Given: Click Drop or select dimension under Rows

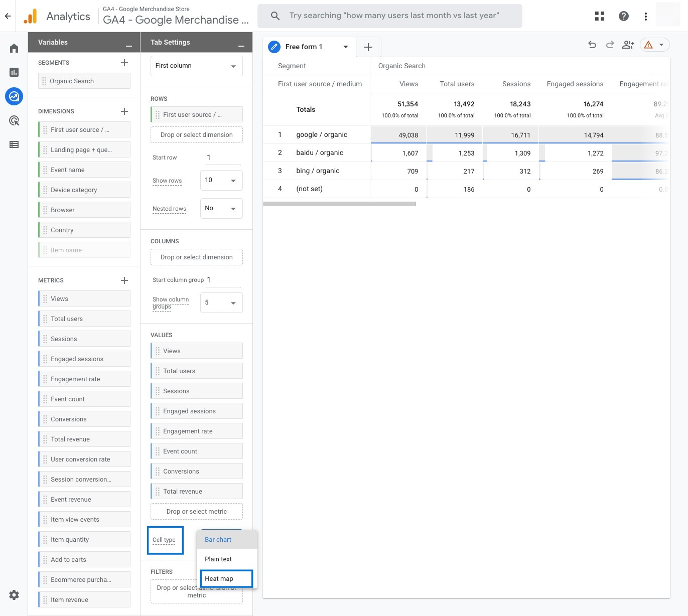Looking at the screenshot, I should click(x=197, y=135).
